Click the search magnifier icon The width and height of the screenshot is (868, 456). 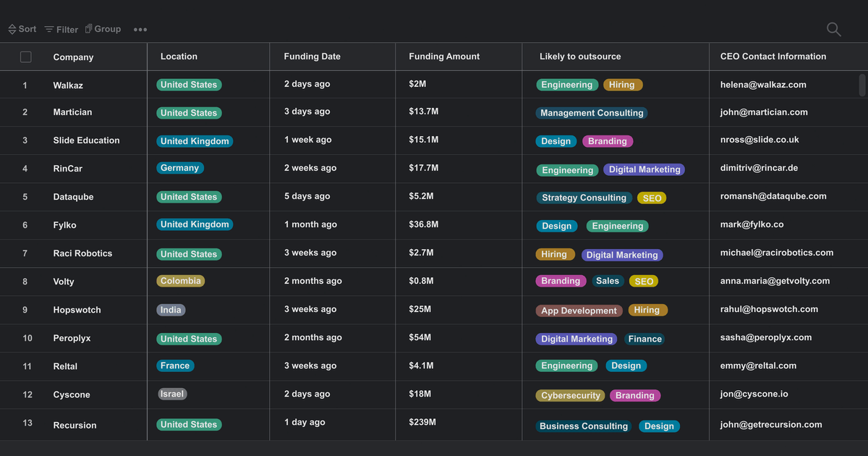[x=833, y=29]
